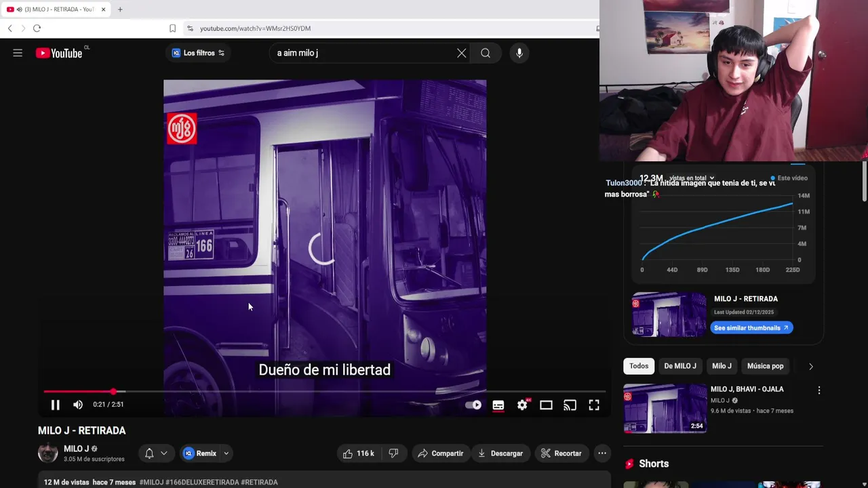Screen dimensions: 868x488
Task: Open options menu for OJALA video
Action: point(819,390)
